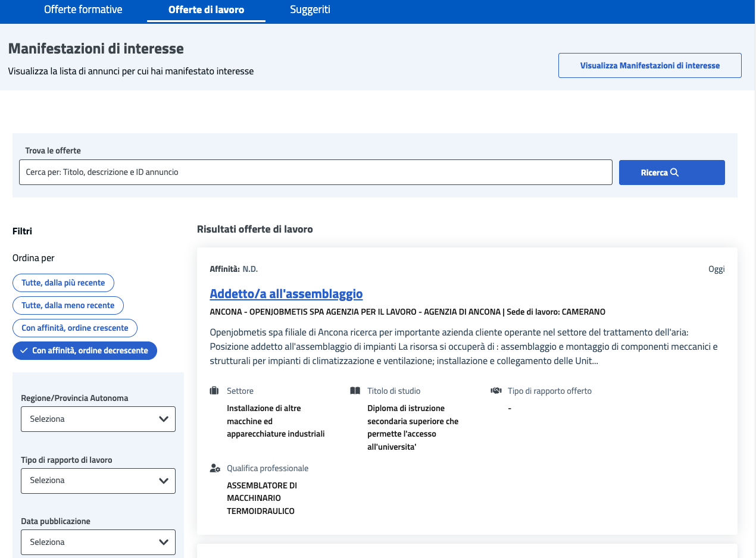Click the handshake Tipo di rapporto icon
This screenshot has height=558, width=756.
496,391
